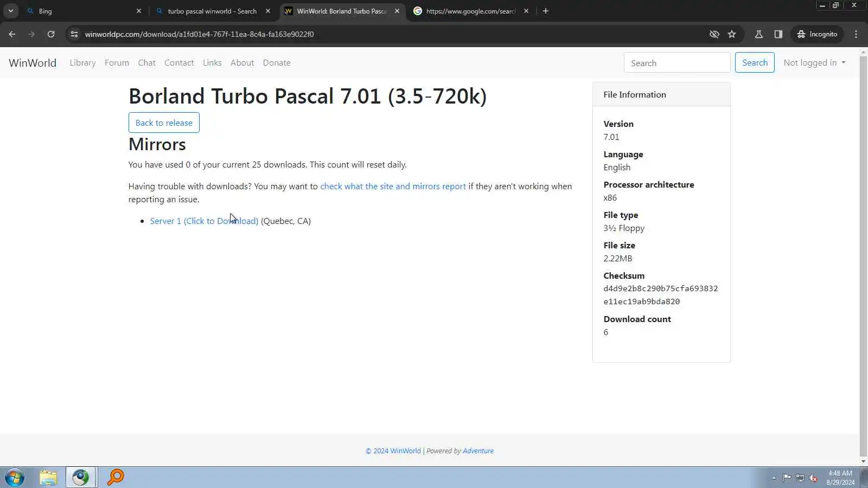Download from Server 1 link

204,221
